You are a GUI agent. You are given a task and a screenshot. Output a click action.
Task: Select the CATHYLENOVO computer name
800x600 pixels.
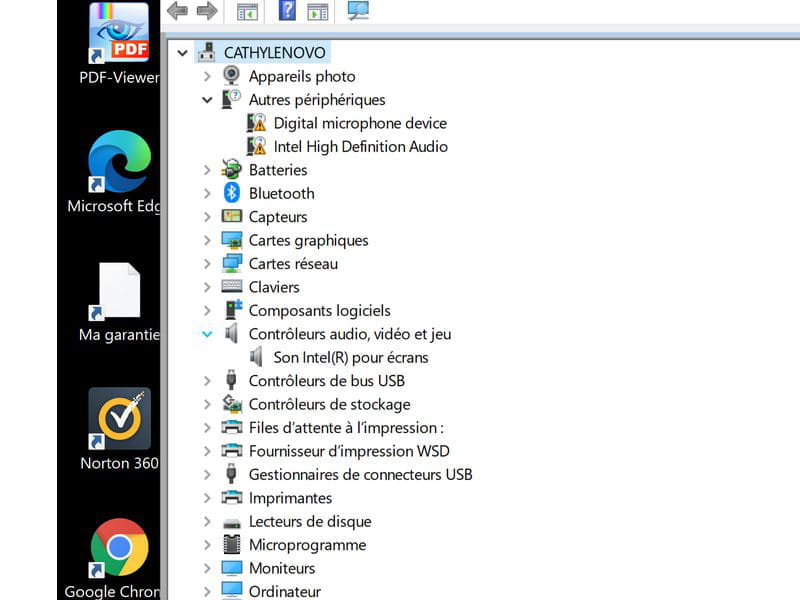point(274,53)
